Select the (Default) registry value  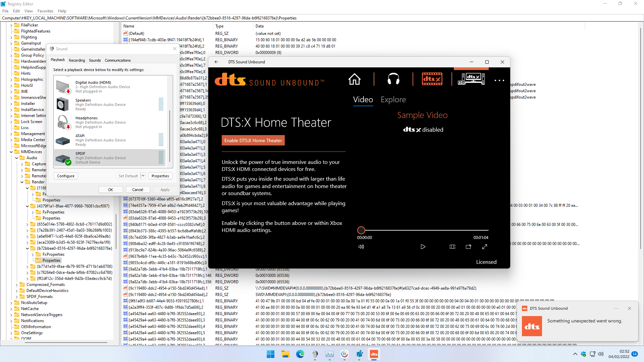click(x=136, y=34)
